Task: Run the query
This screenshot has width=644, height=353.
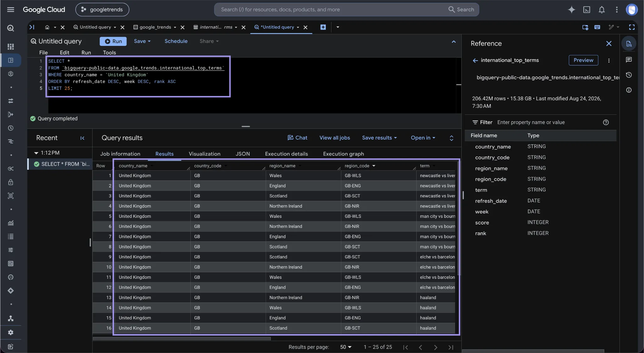Action: pos(113,41)
